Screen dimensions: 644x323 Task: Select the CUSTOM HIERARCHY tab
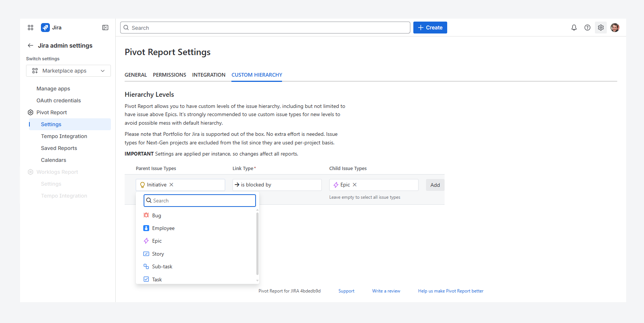(x=257, y=75)
